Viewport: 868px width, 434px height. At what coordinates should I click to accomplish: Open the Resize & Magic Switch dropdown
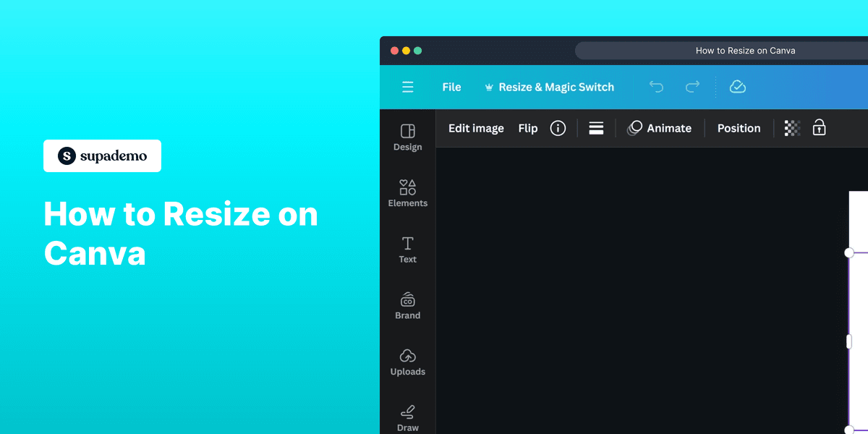point(549,87)
